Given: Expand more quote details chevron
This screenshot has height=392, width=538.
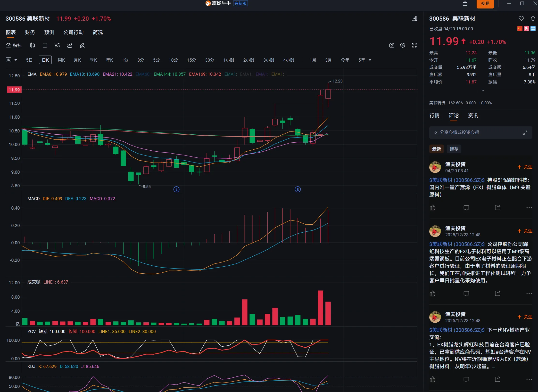Looking at the screenshot, I should [483, 90].
